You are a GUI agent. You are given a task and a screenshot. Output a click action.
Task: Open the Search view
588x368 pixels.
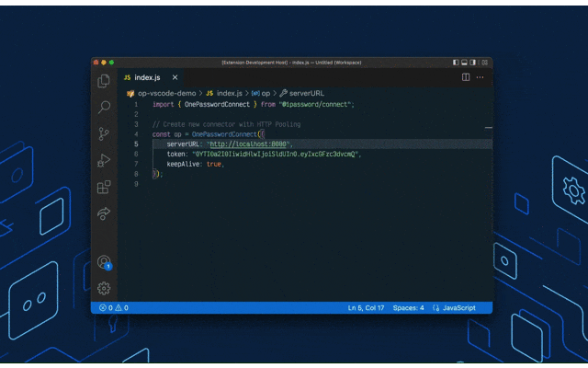(104, 107)
